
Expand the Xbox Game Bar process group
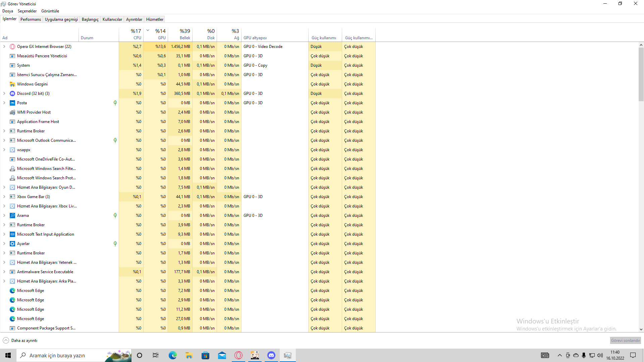click(x=4, y=197)
